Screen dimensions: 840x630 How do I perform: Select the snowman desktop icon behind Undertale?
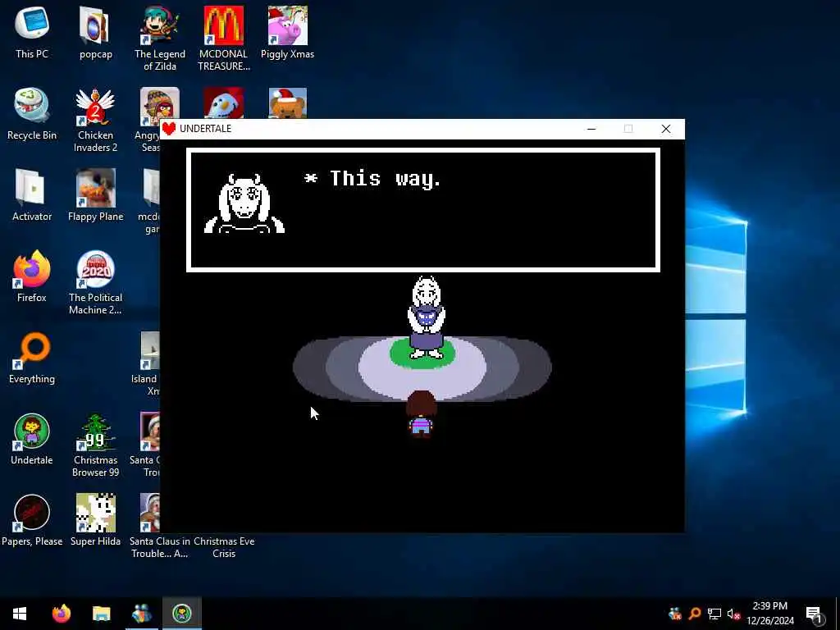tap(224, 103)
